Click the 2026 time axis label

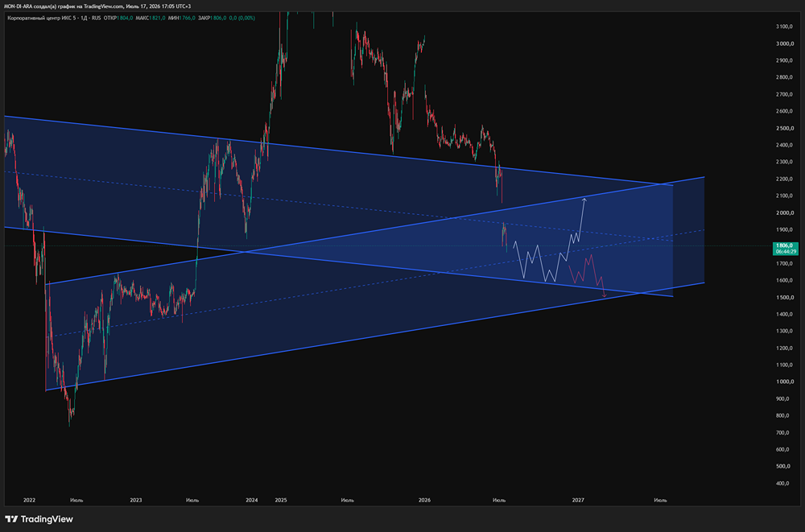point(424,500)
